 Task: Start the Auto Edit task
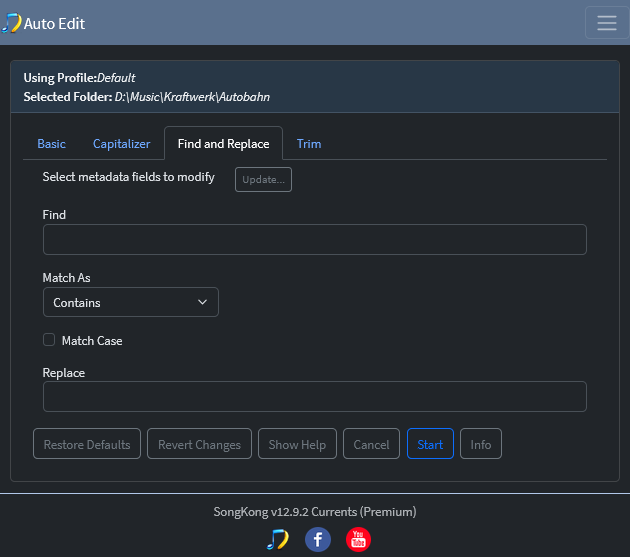430,444
